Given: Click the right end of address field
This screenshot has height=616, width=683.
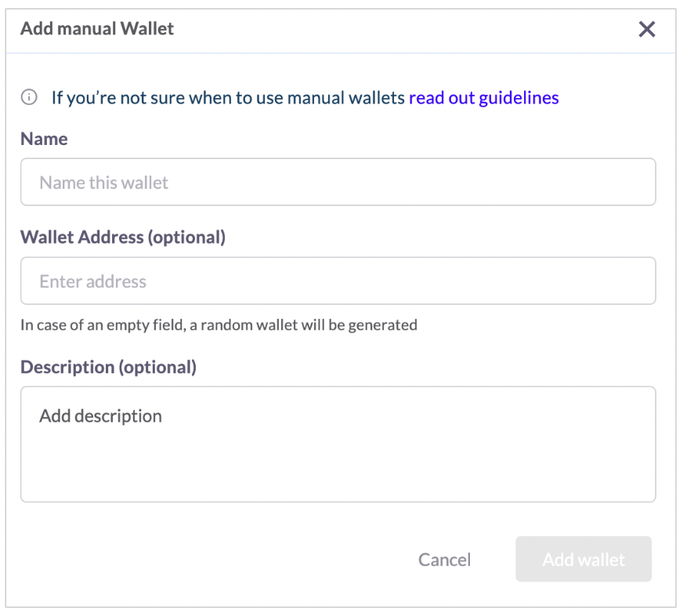Looking at the screenshot, I should click(627, 281).
